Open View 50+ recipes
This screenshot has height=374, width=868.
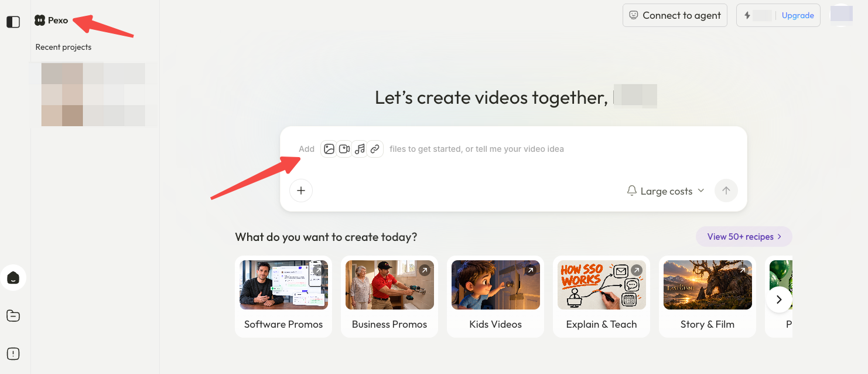pos(744,237)
